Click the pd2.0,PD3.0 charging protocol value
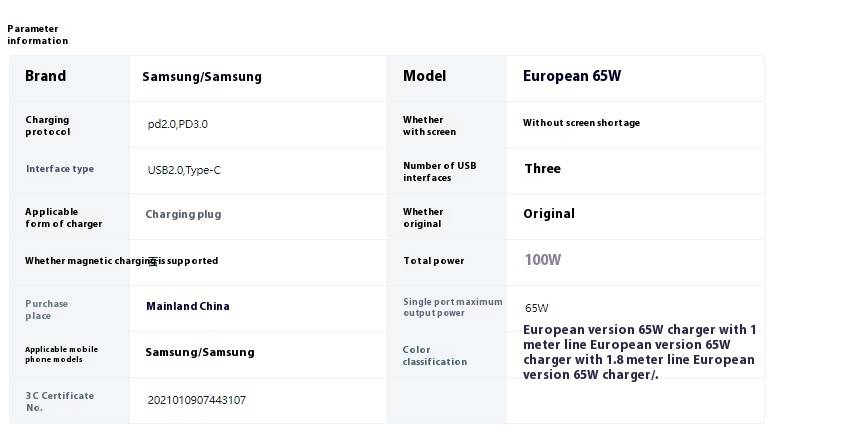Viewport: 843px width, 439px height. pyautogui.click(x=177, y=124)
